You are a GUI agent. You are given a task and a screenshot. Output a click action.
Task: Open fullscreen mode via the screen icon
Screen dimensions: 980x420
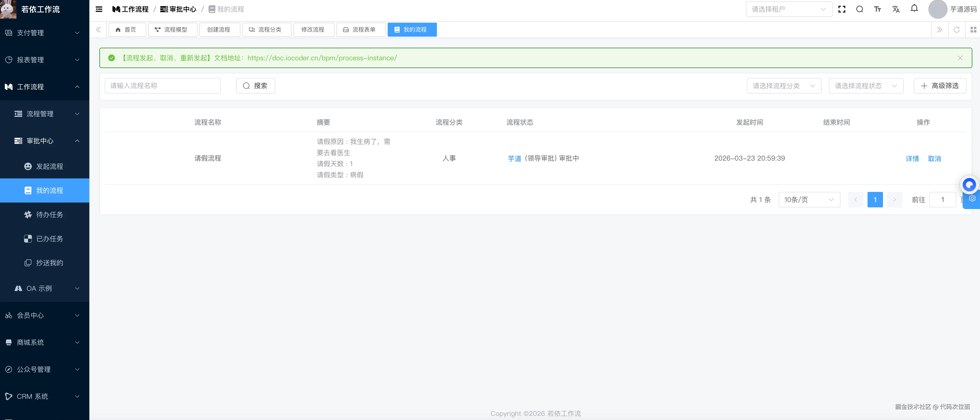pos(841,9)
